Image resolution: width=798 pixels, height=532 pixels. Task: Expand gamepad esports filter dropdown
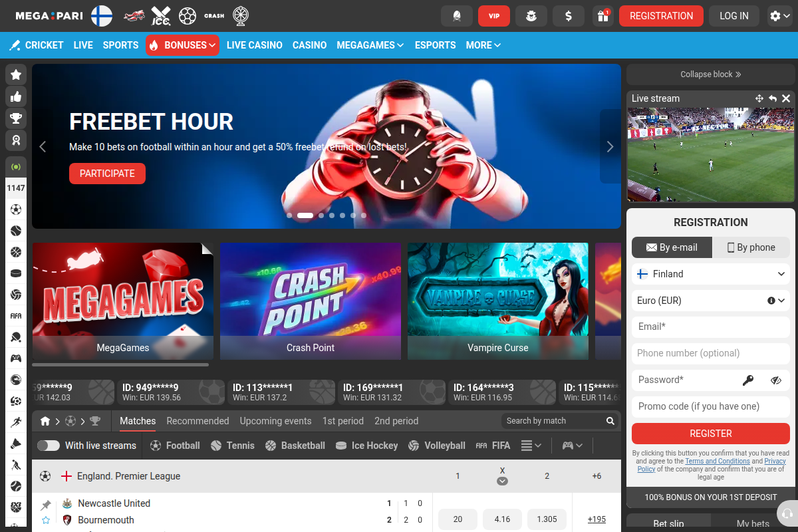pyautogui.click(x=573, y=446)
